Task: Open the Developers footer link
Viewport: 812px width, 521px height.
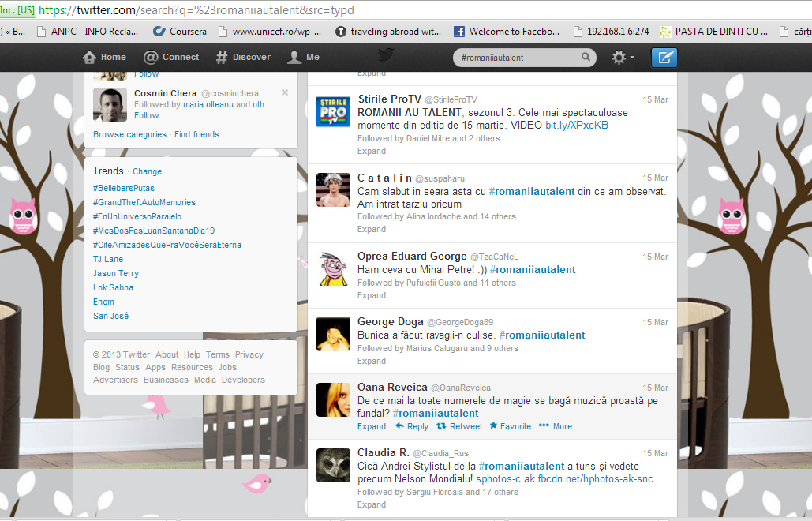Action: click(x=243, y=380)
